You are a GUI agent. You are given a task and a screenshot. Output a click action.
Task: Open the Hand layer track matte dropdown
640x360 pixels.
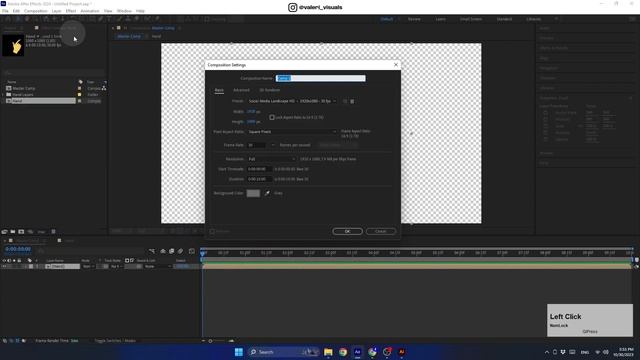tap(116, 267)
